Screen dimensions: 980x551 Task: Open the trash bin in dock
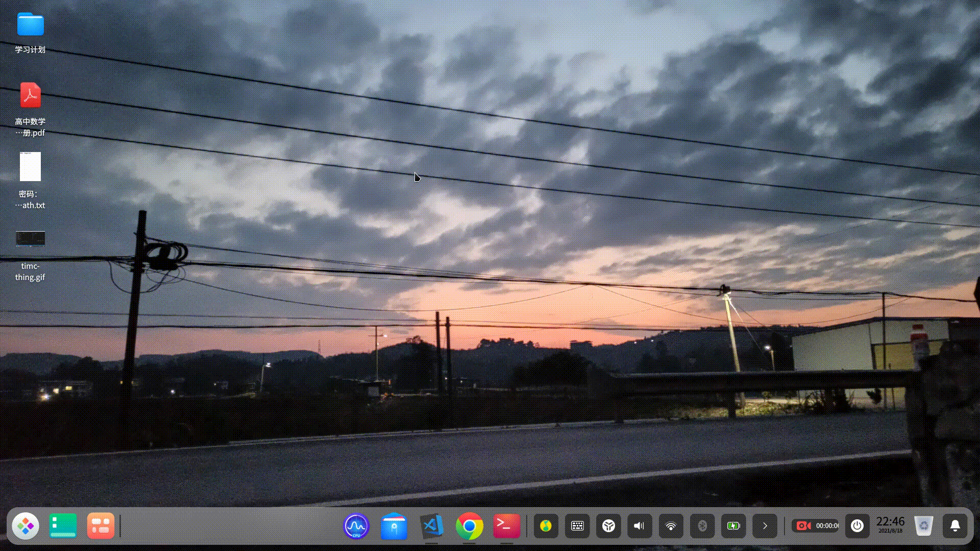(x=923, y=525)
